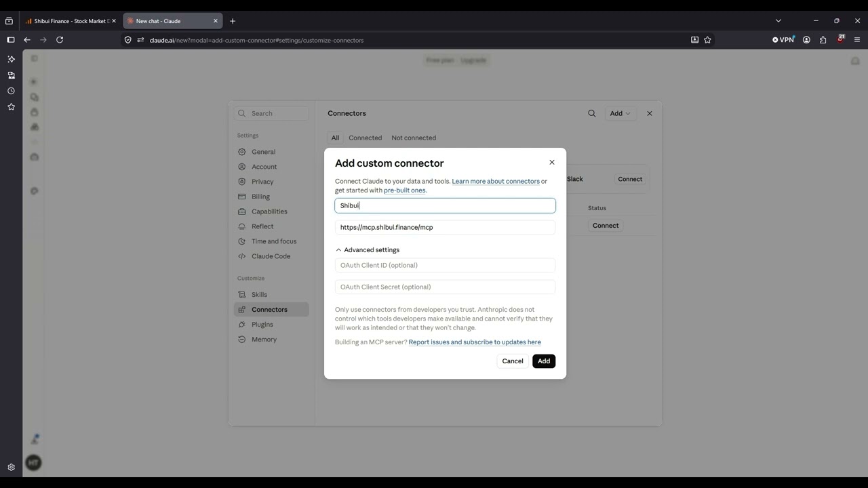This screenshot has height=488, width=868.
Task: Confirm with the black Add button
Action: tap(544, 361)
